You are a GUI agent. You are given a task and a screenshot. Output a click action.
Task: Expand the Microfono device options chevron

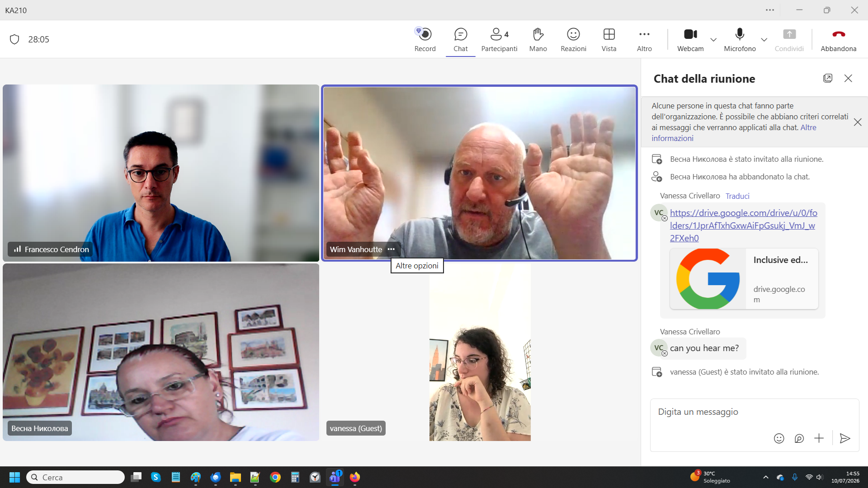pos(764,40)
